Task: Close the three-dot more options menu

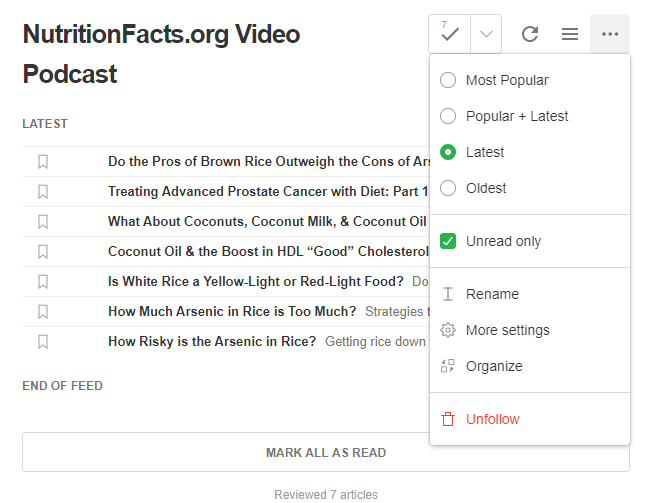Action: click(610, 34)
